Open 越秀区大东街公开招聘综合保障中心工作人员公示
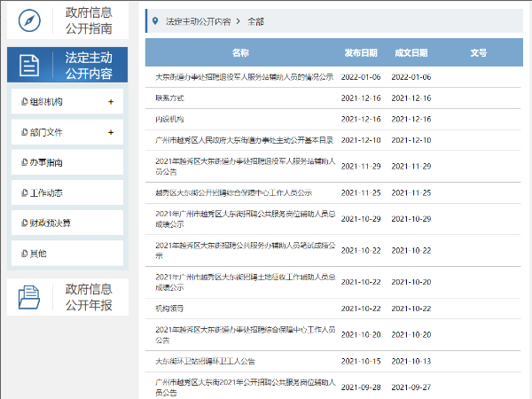532x399 pixels. pos(233,192)
